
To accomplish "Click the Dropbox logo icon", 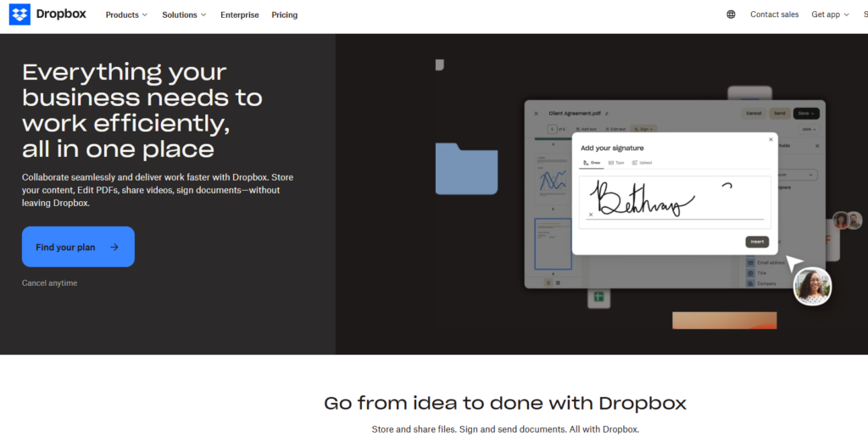I will click(19, 14).
